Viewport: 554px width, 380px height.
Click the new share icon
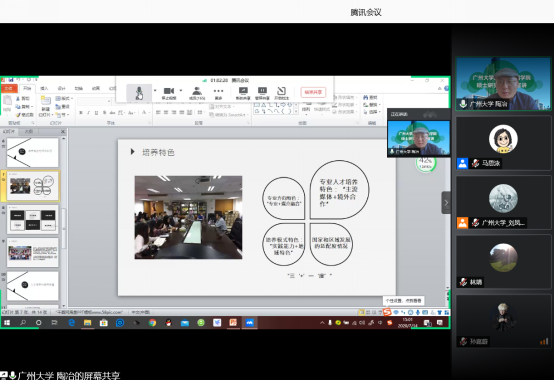point(243,93)
